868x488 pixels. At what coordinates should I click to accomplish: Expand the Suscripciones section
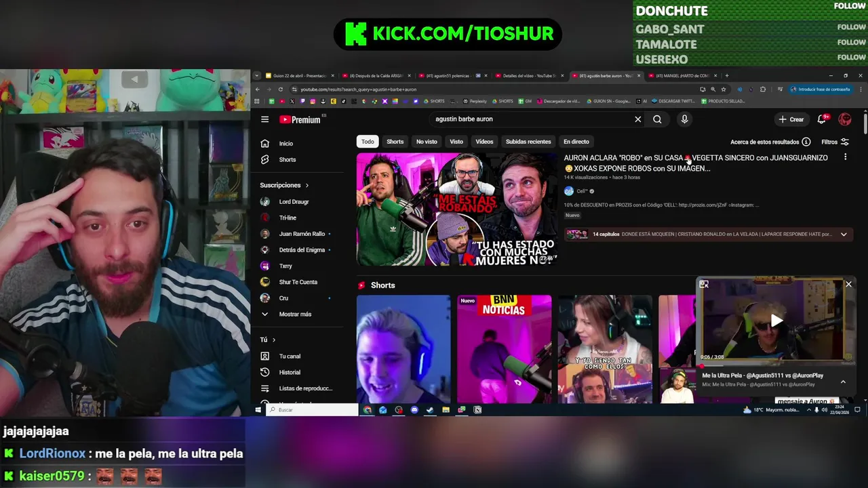pyautogui.click(x=285, y=185)
